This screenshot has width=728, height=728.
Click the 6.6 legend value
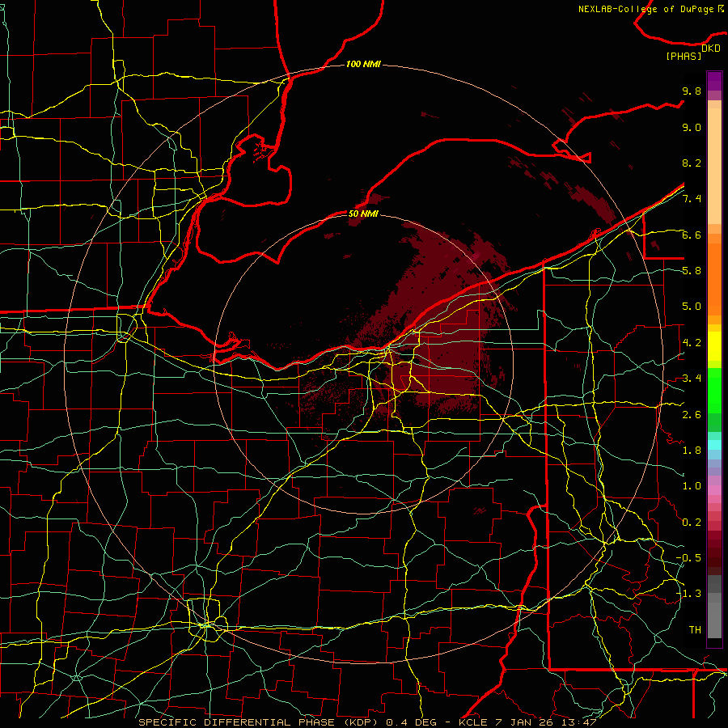click(x=692, y=235)
